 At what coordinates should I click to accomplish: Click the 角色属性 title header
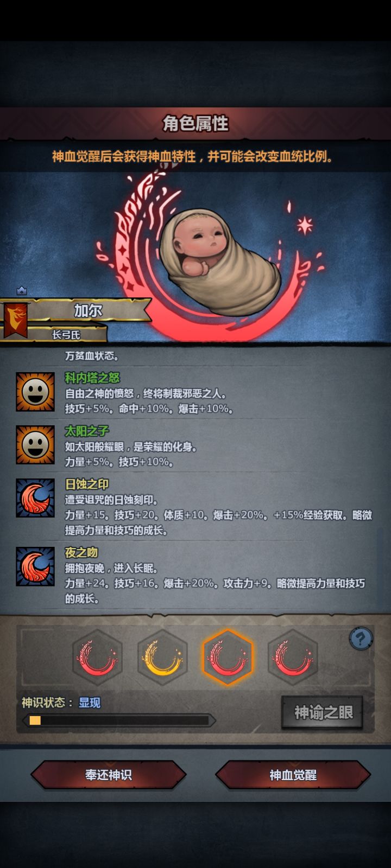195,124
